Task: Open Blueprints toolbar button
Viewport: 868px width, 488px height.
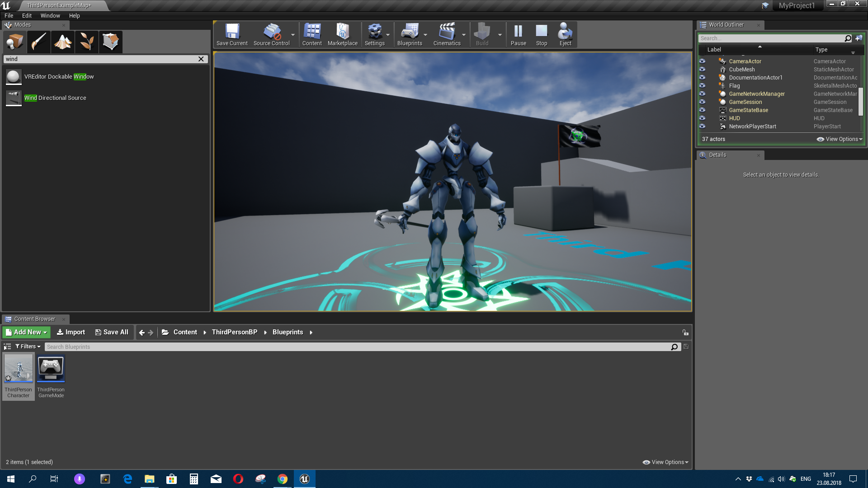Action: point(410,35)
